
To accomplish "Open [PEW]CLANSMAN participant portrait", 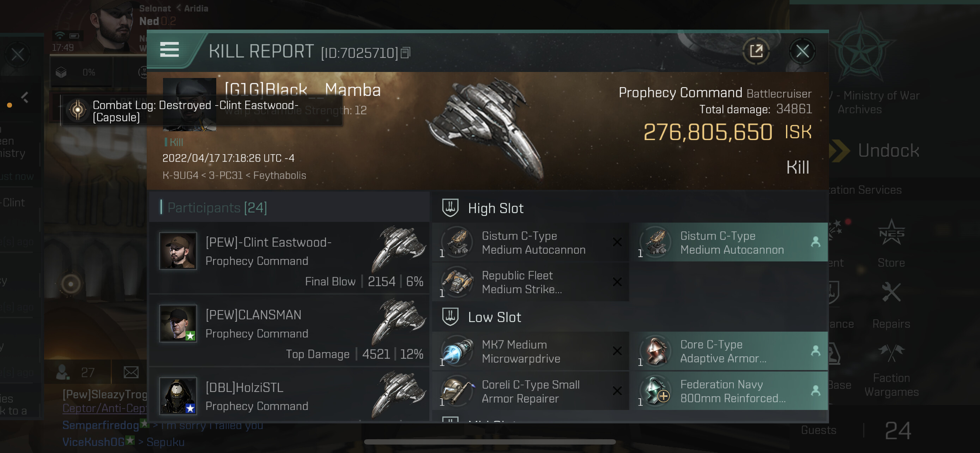I will pyautogui.click(x=178, y=323).
